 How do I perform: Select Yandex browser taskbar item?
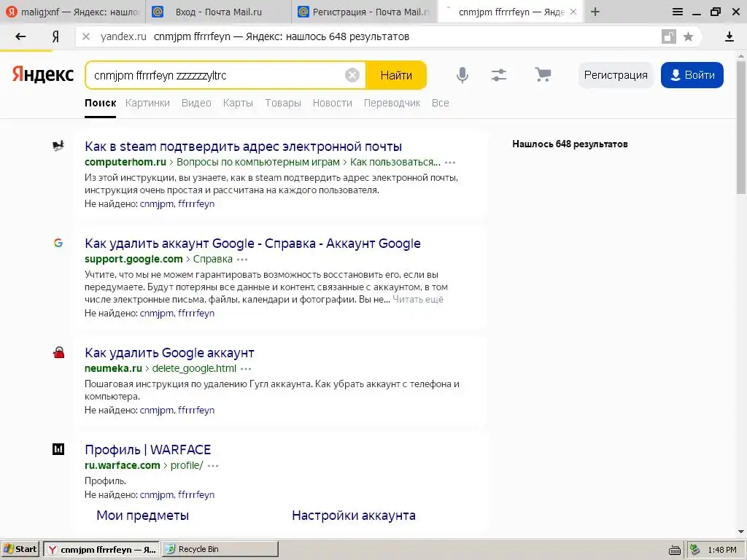101,549
